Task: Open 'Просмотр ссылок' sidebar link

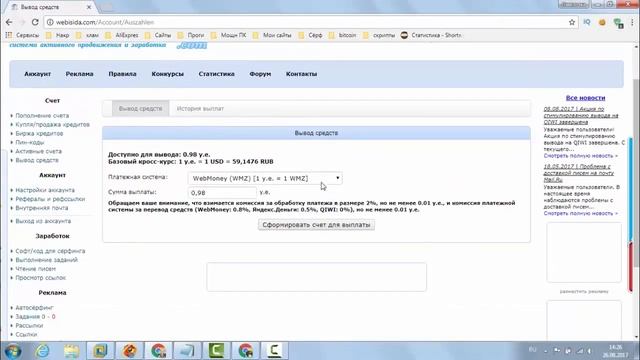Action: coord(40,278)
